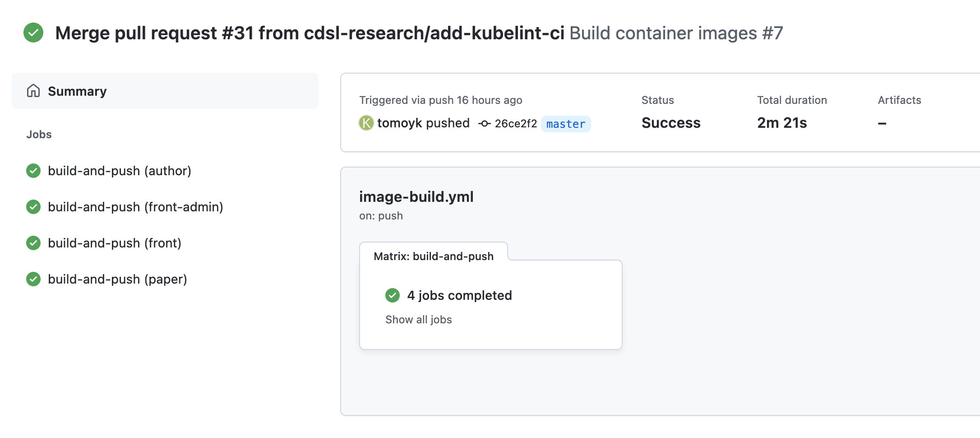Click the master branch badge
The width and height of the screenshot is (980, 438).
coord(565,124)
